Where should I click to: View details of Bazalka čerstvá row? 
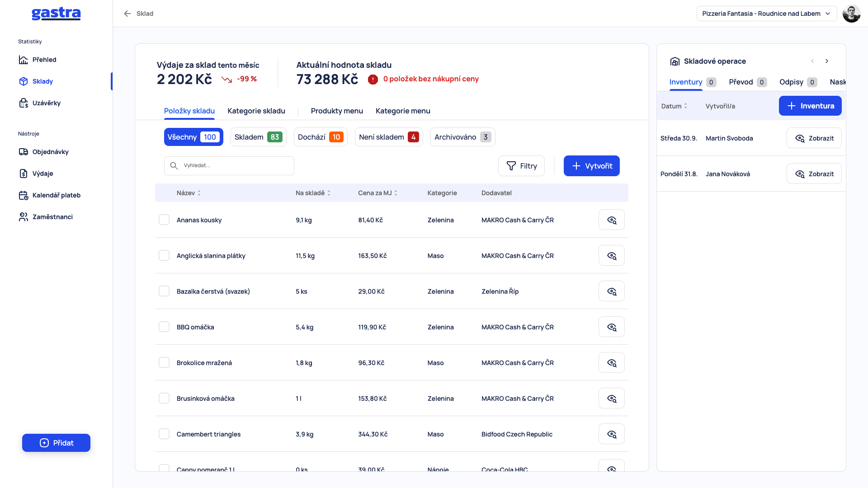pos(611,291)
